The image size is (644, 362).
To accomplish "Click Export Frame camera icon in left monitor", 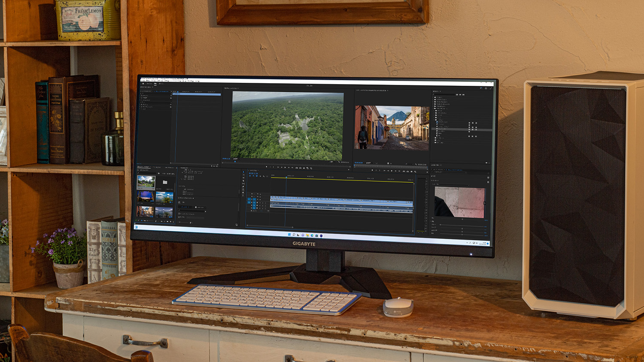I will (x=304, y=167).
